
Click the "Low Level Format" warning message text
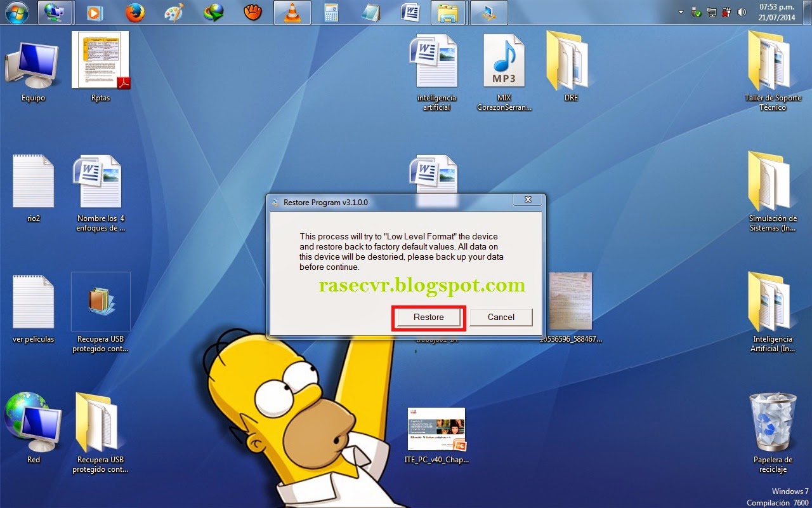[x=403, y=251]
